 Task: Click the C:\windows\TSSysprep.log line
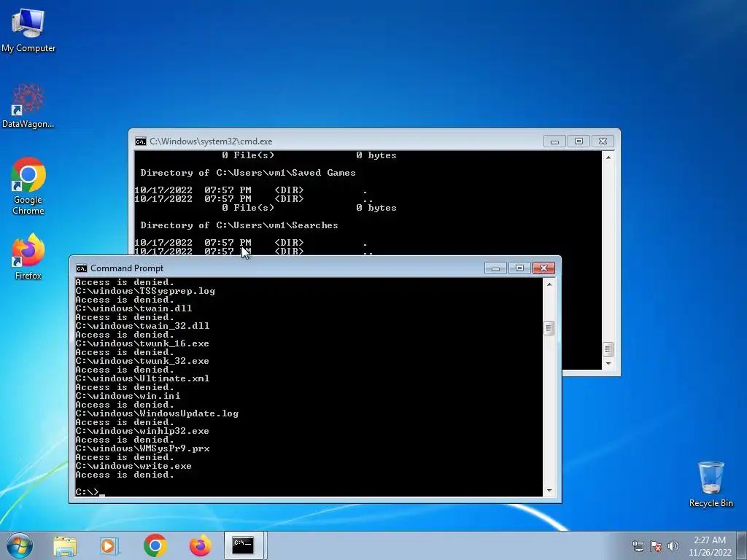click(x=145, y=291)
